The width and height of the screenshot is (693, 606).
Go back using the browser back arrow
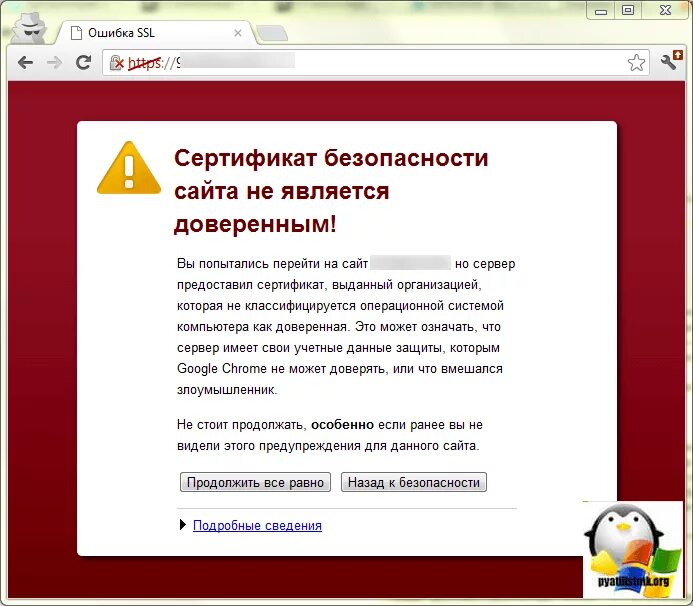(x=26, y=63)
